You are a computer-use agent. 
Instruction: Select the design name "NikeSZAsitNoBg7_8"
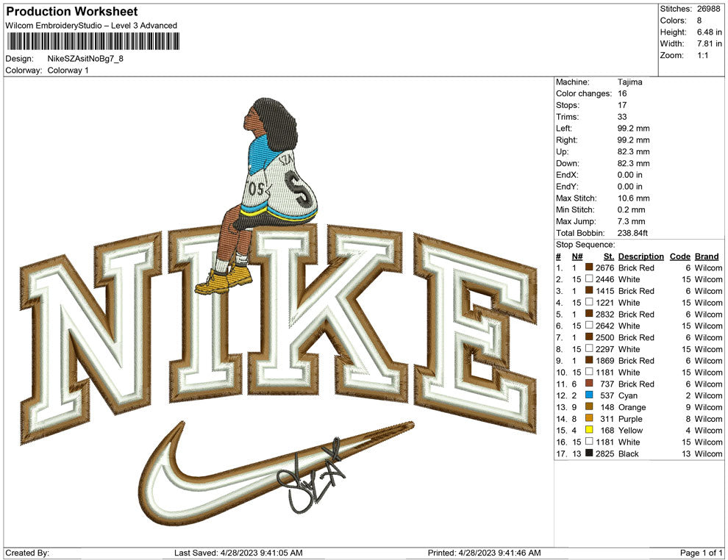[x=85, y=59]
